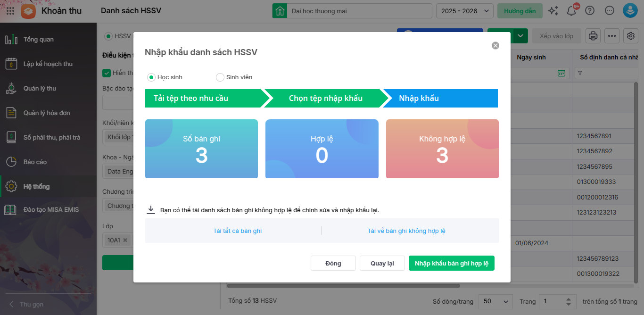The image size is (644, 315).
Task: Click the Tải về bản ghi không hợp lệ link
Action: pos(406,231)
